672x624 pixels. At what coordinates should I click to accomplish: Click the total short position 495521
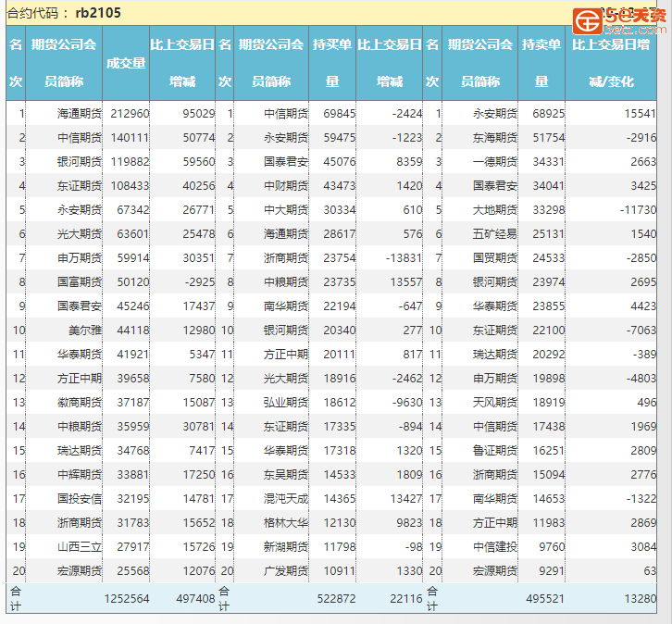(x=545, y=599)
